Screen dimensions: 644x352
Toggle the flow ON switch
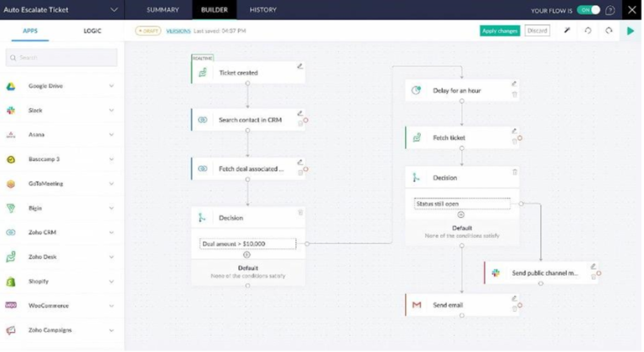click(x=588, y=10)
